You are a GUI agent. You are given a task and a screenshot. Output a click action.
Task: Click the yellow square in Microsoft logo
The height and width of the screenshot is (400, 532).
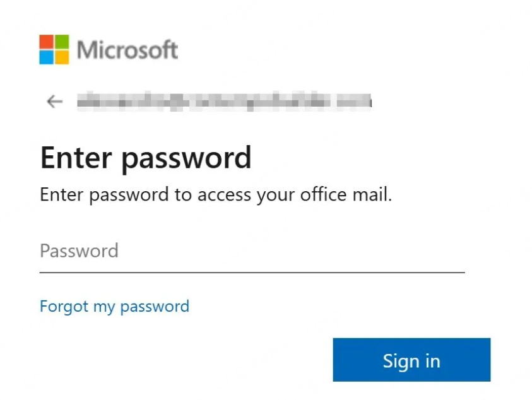[x=62, y=57]
